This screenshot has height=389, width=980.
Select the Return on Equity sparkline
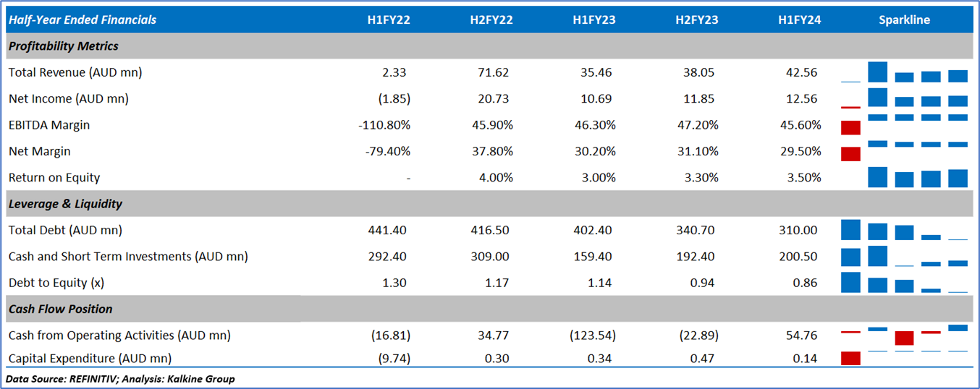coord(904,178)
